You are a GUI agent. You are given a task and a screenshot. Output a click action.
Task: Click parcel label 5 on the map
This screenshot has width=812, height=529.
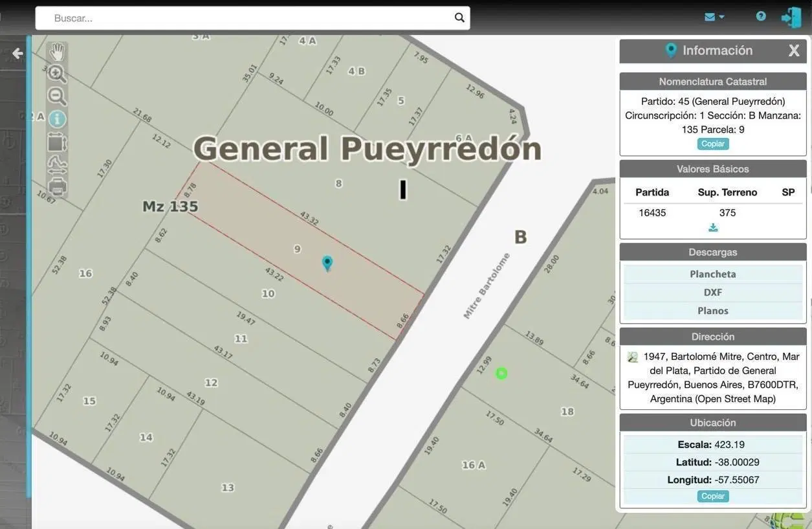click(401, 100)
